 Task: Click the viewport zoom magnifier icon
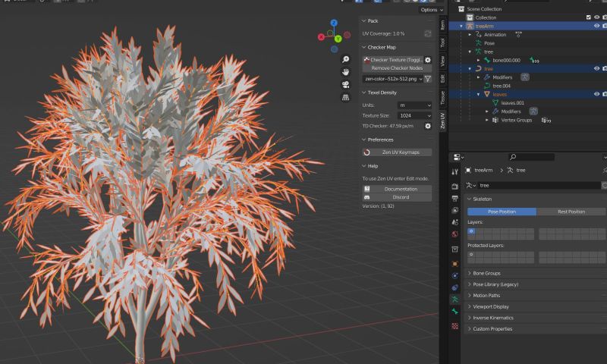click(x=345, y=59)
